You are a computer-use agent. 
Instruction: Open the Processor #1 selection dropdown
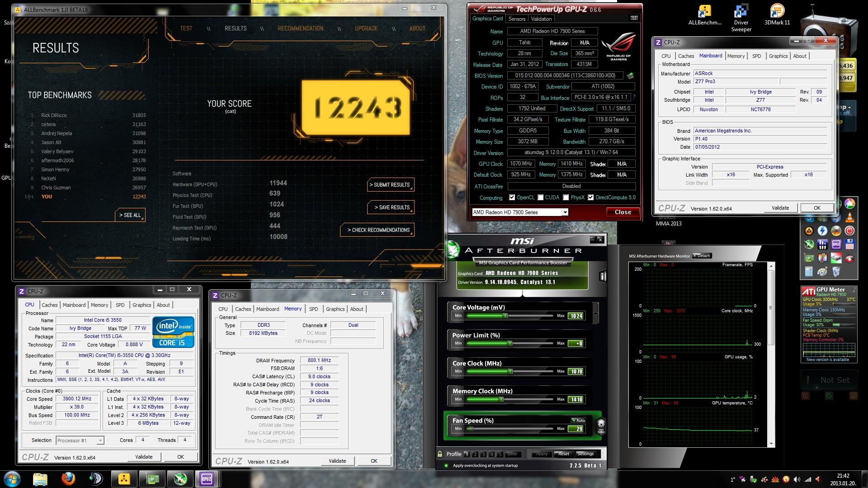100,441
